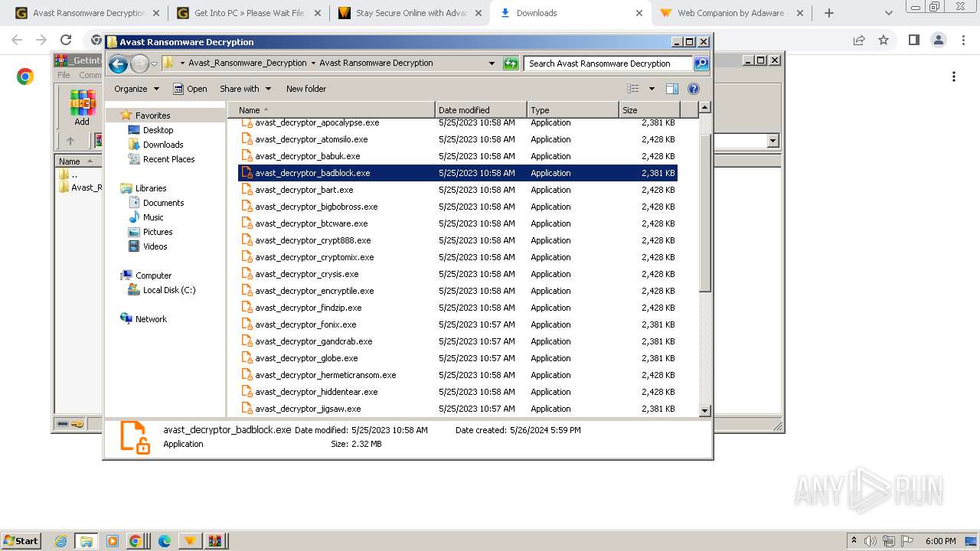Click avast_decryptor_badblock.exe file icon
Viewport: 980px width, 551px height.
tap(247, 173)
